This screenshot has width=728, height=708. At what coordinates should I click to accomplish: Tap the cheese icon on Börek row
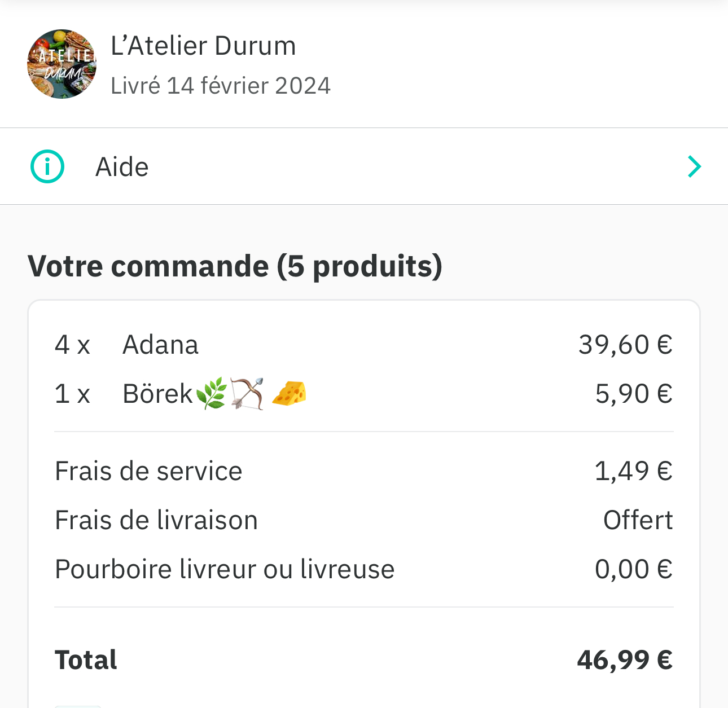tap(289, 393)
